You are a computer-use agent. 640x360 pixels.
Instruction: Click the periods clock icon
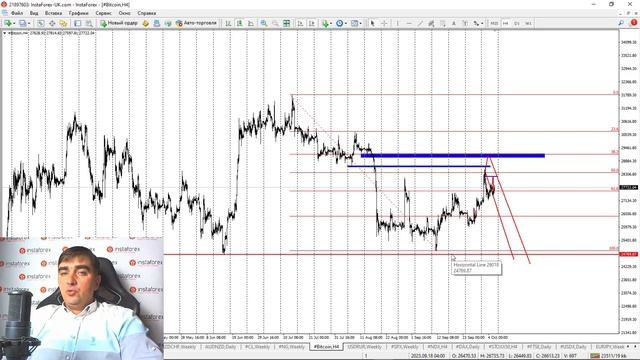click(x=340, y=23)
